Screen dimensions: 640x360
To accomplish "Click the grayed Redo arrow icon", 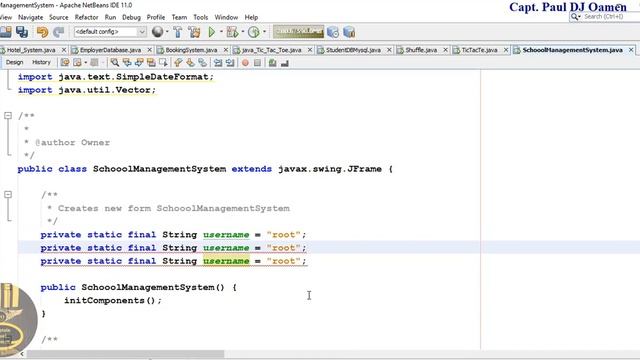I will pyautogui.click(x=59, y=32).
